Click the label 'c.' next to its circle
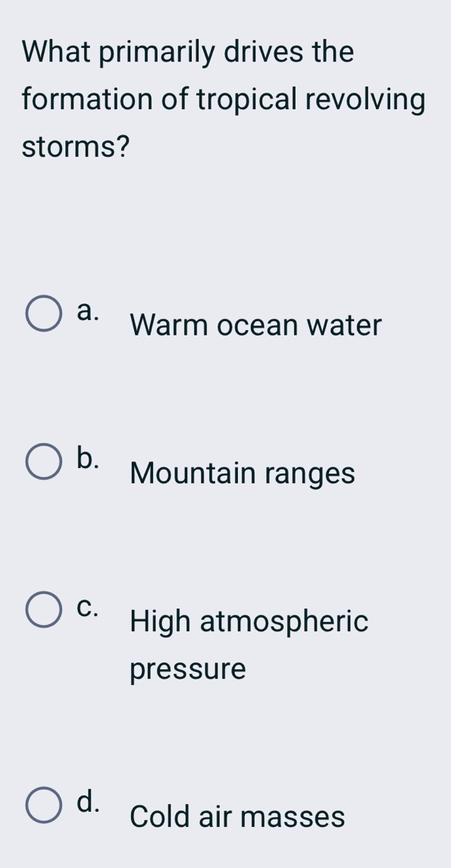Image resolution: width=451 pixels, height=868 pixels. point(87,605)
